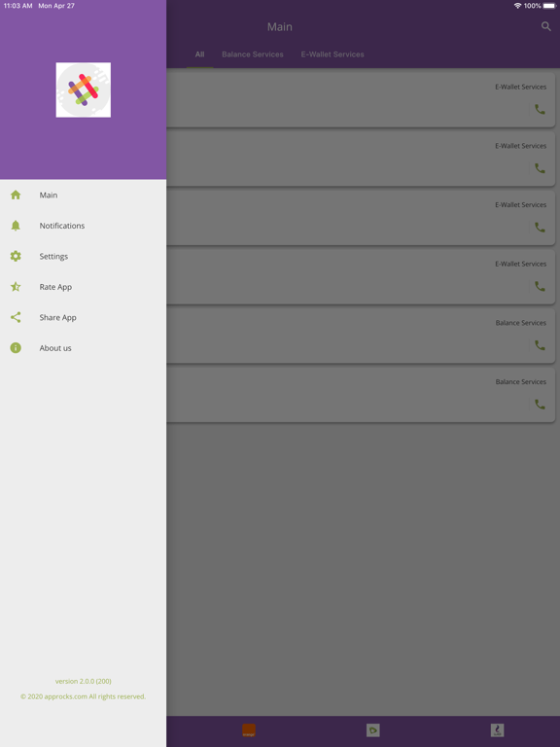Click the approcks.com copyright text

83,696
